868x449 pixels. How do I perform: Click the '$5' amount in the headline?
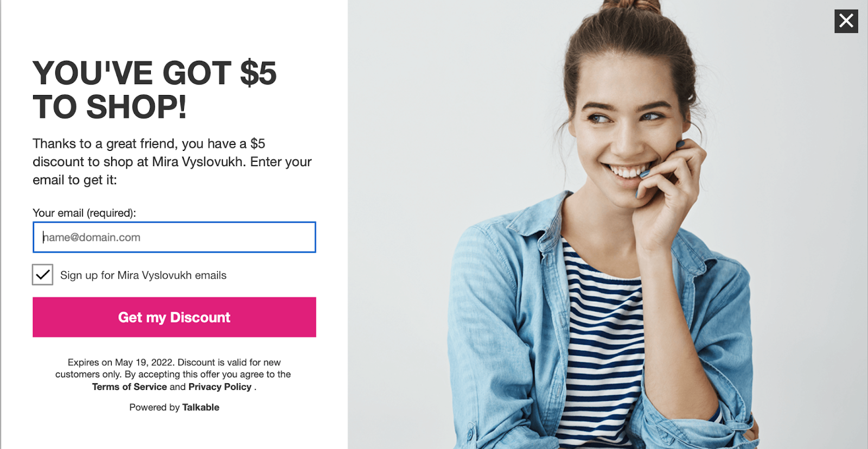pos(258,73)
